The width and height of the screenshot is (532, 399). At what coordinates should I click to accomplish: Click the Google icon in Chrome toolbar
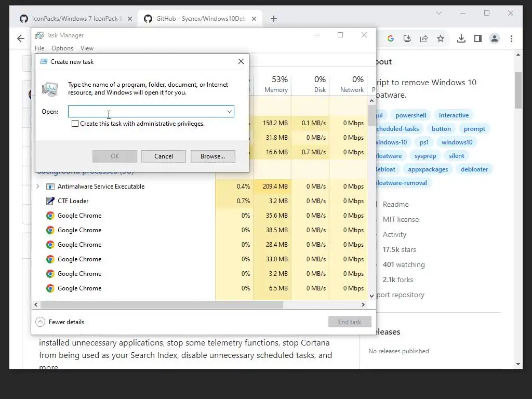(391, 38)
